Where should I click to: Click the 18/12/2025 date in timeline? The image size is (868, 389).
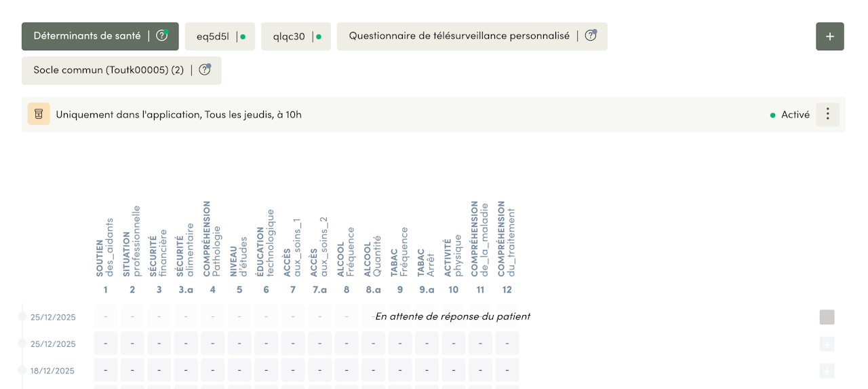point(53,371)
